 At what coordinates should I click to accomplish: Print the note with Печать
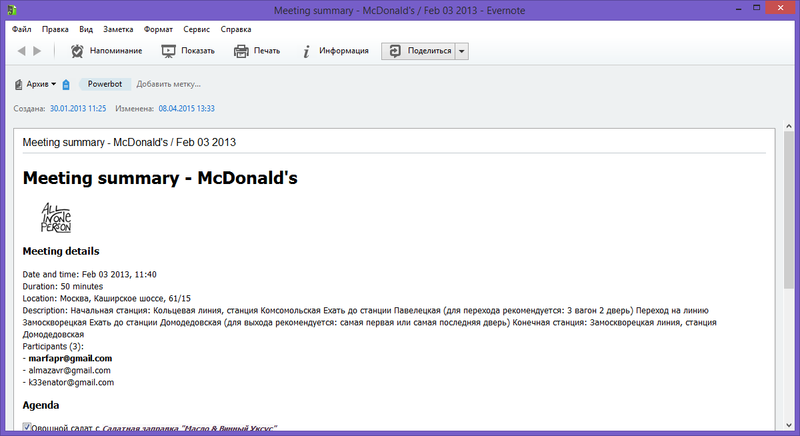pyautogui.click(x=242, y=51)
